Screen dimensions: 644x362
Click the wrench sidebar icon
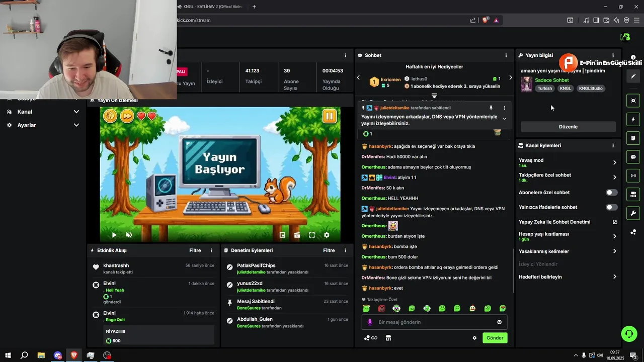point(633,213)
